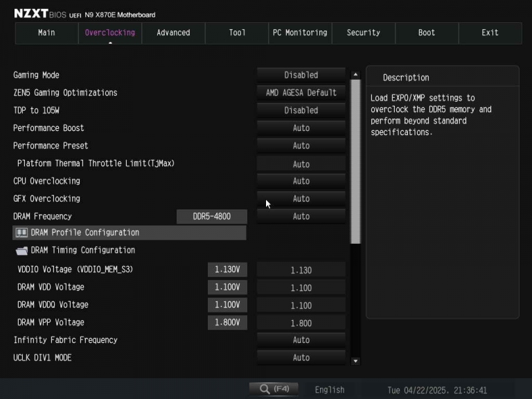Edit DRAM VDDQ Voltage 1.100 field
Viewport: 532px width, 399px height.
tap(301, 305)
